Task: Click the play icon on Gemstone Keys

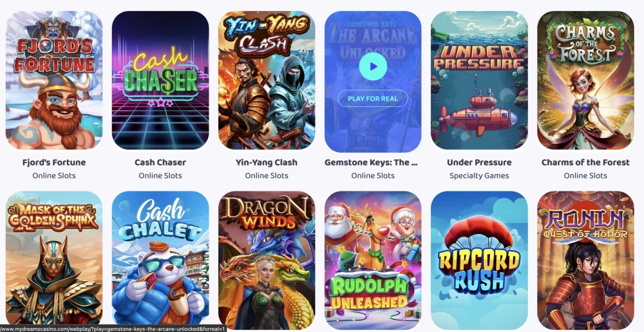Action: pyautogui.click(x=373, y=66)
